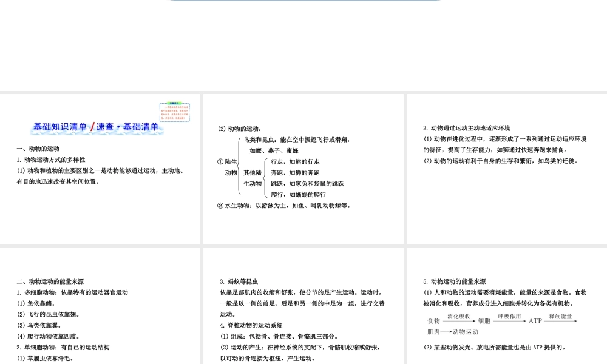Screen dimensions: 607x364
Task: Click the label ① 陆生
Action: click(x=227, y=162)
